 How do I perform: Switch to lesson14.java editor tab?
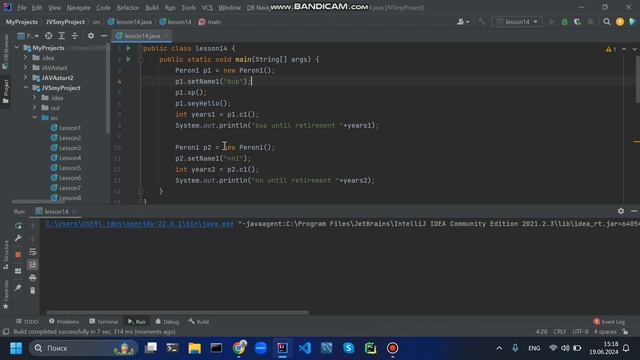pyautogui.click(x=142, y=36)
